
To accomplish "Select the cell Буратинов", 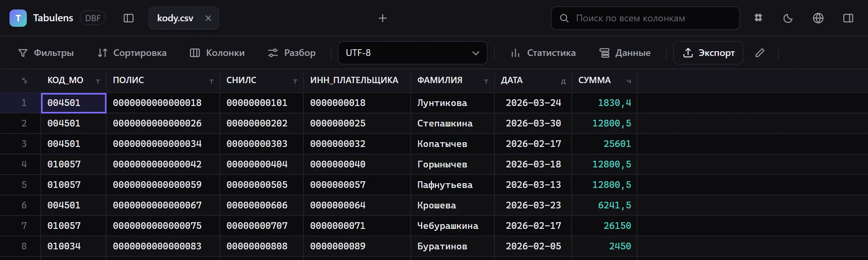I will pos(453,247).
